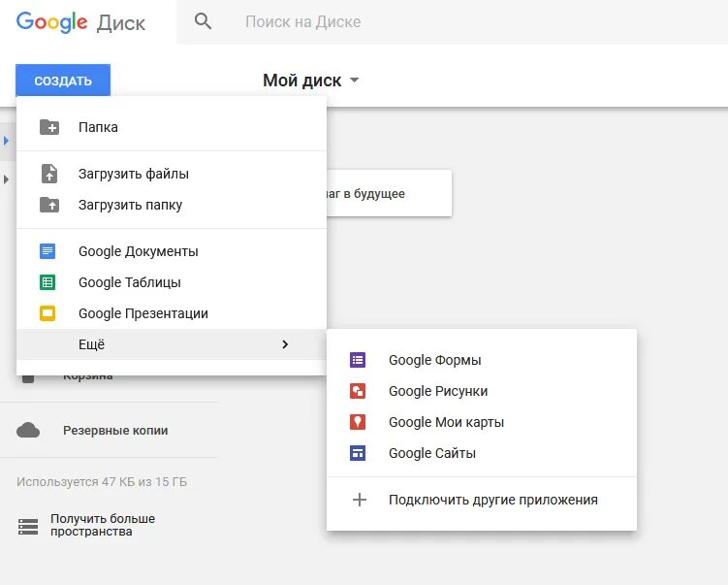This screenshot has width=728, height=585.
Task: Click the Google My Maps pin icon
Action: click(x=358, y=422)
